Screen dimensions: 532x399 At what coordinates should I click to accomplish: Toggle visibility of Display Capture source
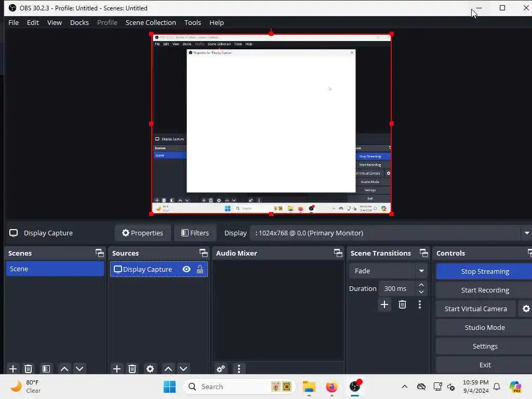pos(187,270)
